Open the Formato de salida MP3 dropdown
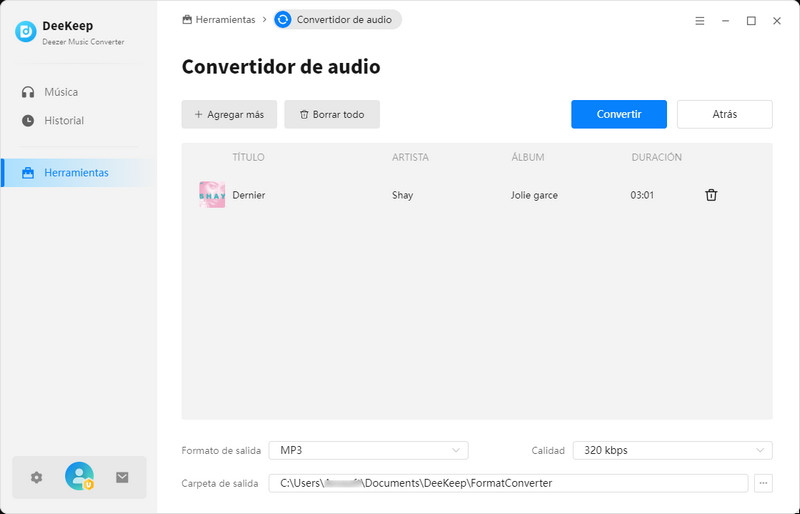 click(368, 450)
